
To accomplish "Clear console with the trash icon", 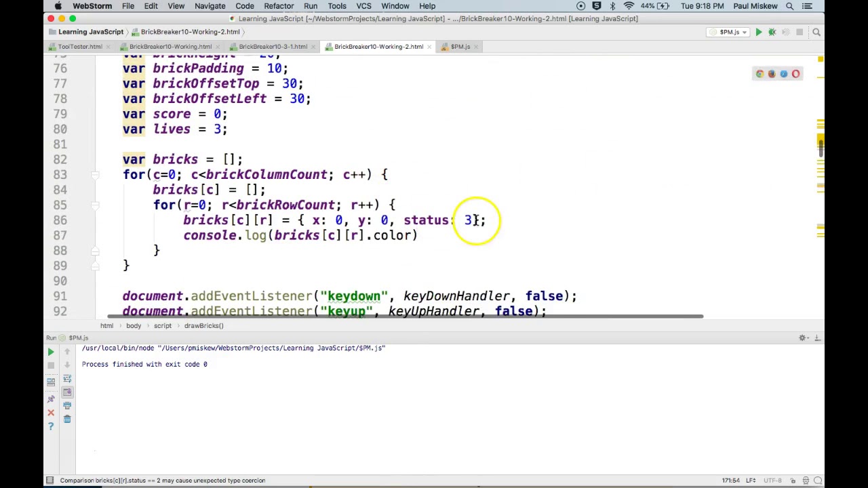I will (67, 420).
